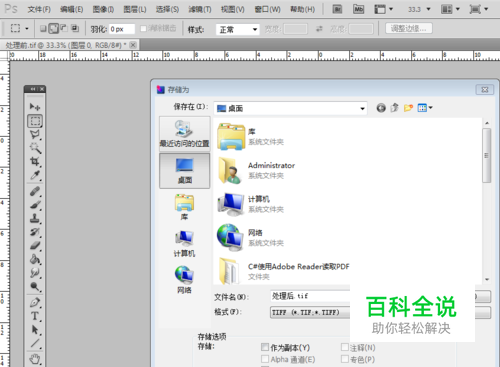
Task: Click the 文件名 input field
Action: click(310, 296)
